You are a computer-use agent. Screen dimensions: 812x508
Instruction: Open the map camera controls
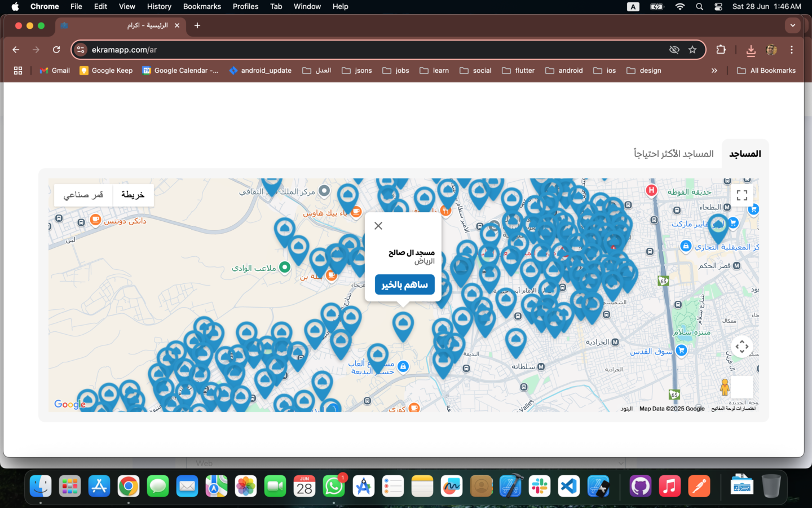tap(742, 347)
